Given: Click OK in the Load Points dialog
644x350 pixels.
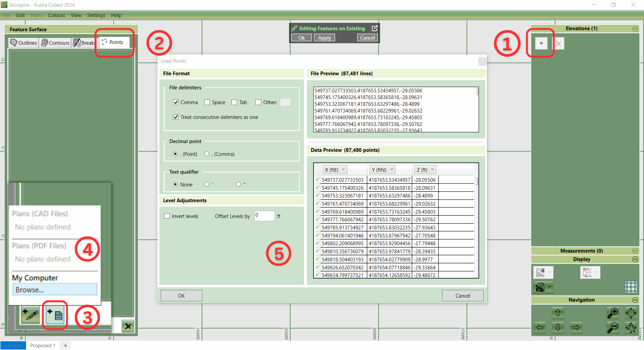Looking at the screenshot, I should (181, 296).
